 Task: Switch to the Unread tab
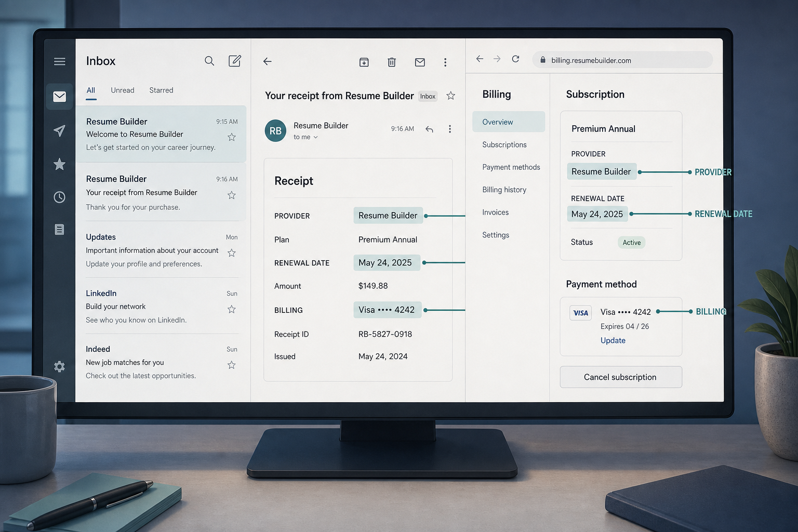123,90
